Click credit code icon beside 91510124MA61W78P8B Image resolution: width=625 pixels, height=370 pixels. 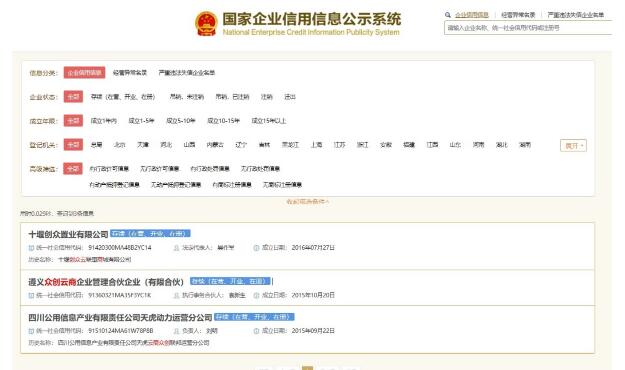click(x=31, y=331)
